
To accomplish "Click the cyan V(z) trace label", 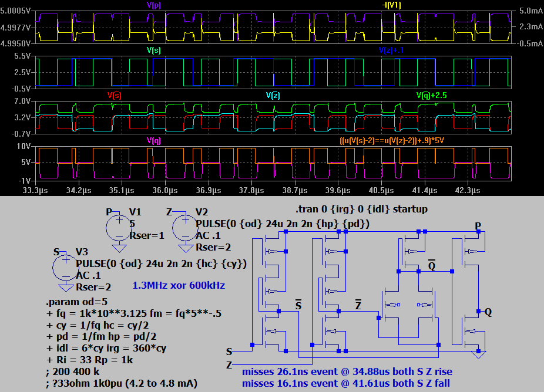I will [273, 95].
